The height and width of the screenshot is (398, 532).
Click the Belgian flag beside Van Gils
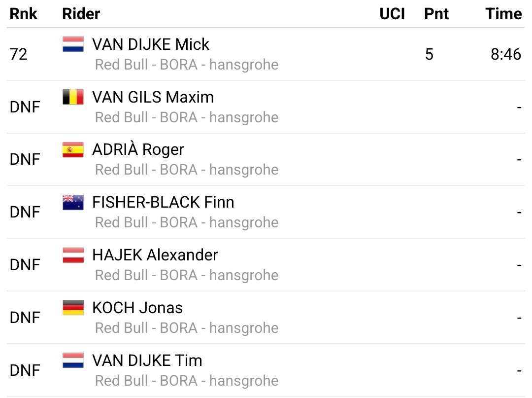point(73,97)
